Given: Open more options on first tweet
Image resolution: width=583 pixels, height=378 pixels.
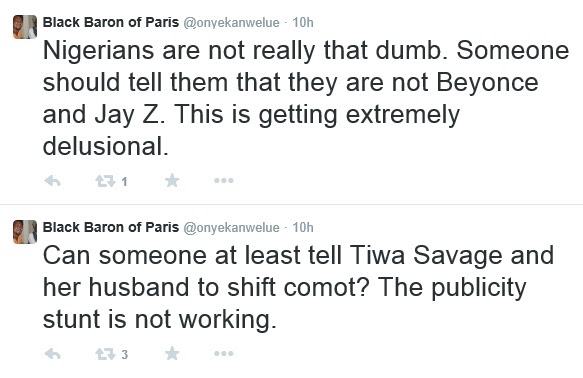Looking at the screenshot, I should click(x=224, y=181).
